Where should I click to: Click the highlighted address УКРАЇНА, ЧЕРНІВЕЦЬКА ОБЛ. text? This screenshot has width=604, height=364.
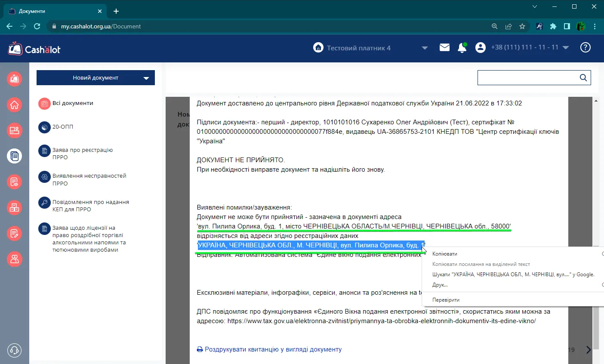311,245
